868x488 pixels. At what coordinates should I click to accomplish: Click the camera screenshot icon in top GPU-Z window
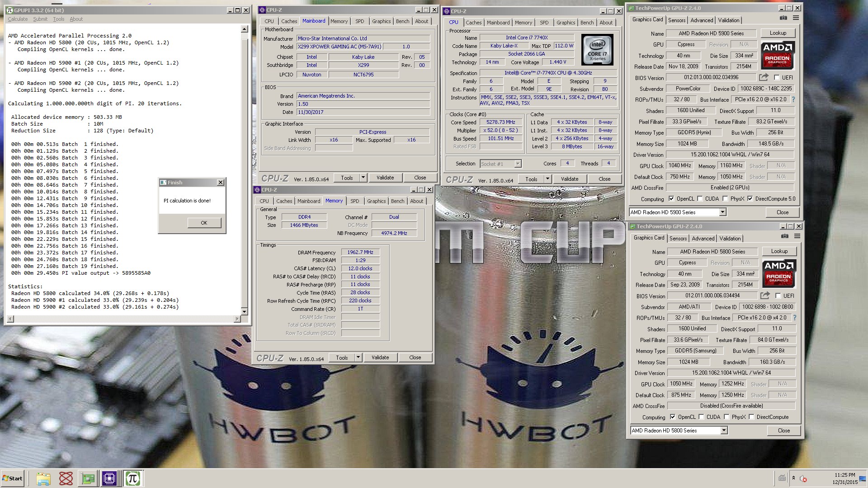point(783,18)
